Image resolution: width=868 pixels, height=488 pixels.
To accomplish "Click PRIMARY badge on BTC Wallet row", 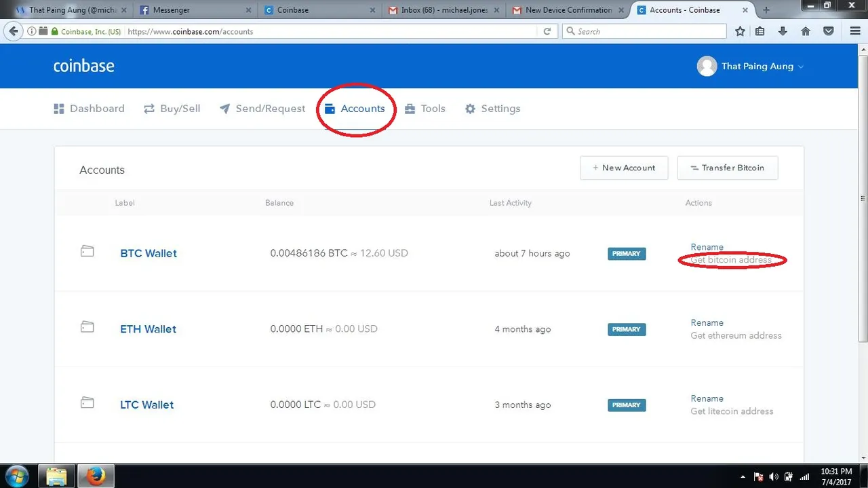I will (x=627, y=254).
